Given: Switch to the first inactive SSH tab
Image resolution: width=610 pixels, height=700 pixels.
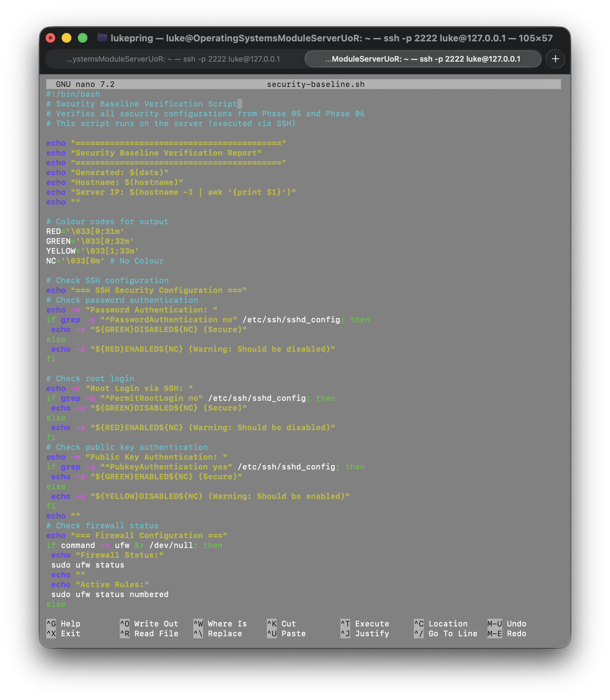Looking at the screenshot, I should tap(173, 59).
